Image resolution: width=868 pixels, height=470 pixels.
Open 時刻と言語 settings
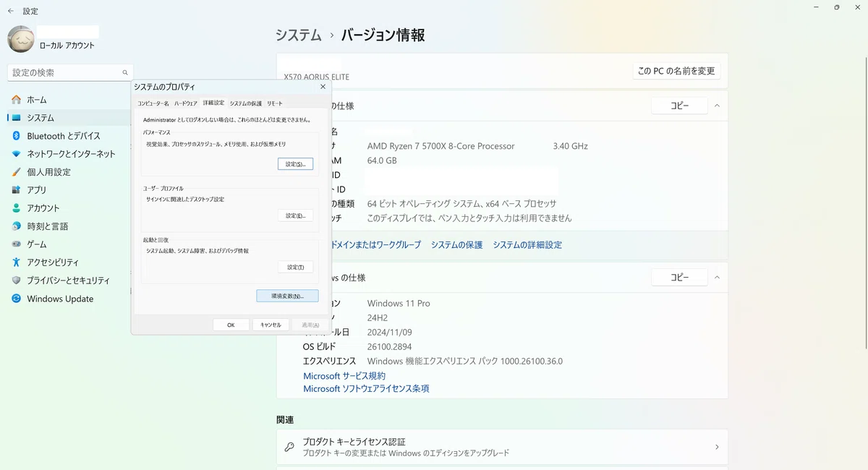click(69, 226)
